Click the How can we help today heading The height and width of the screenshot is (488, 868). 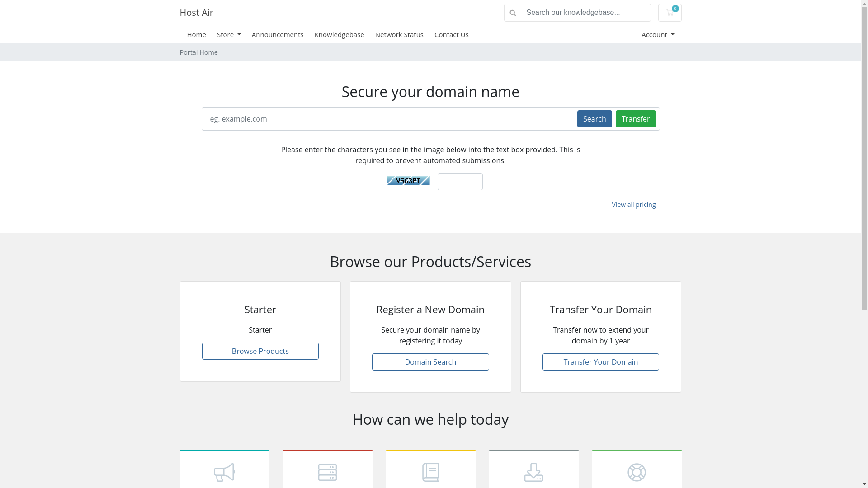430,419
